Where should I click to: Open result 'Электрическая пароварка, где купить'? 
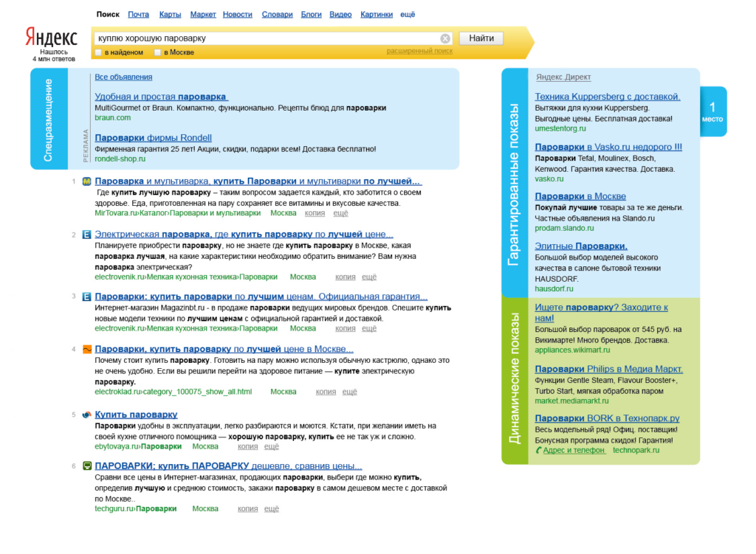[244, 234]
